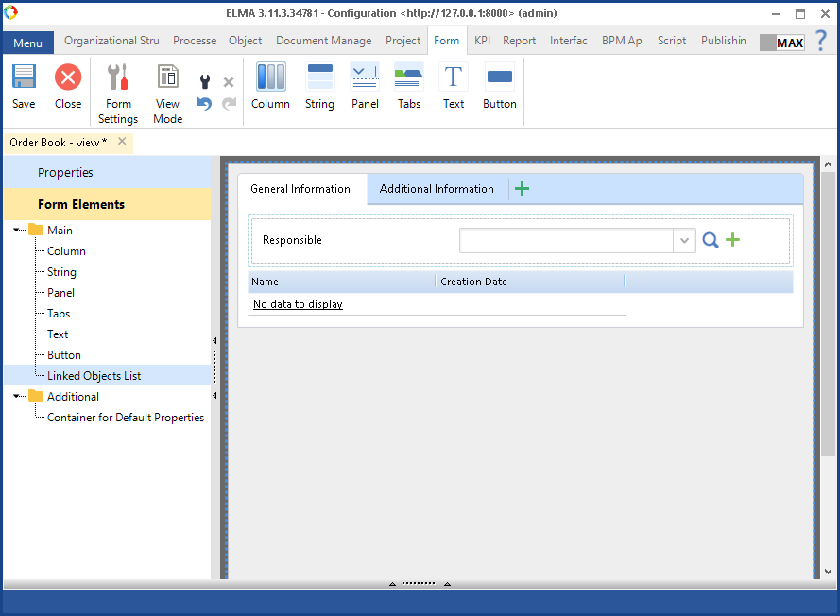Click the Save icon in the toolbar
This screenshot has height=616, width=840.
[x=24, y=86]
